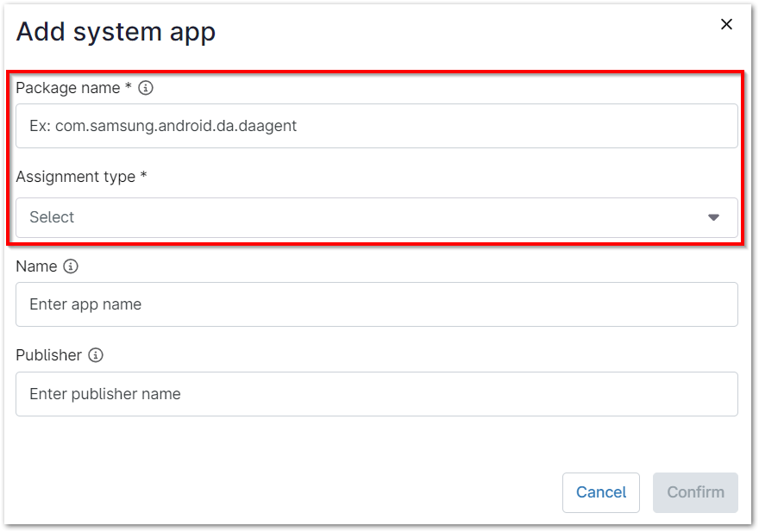Viewport: 759px width, 532px height.
Task: Click the Select placeholder in Assignment type
Action: [51, 217]
